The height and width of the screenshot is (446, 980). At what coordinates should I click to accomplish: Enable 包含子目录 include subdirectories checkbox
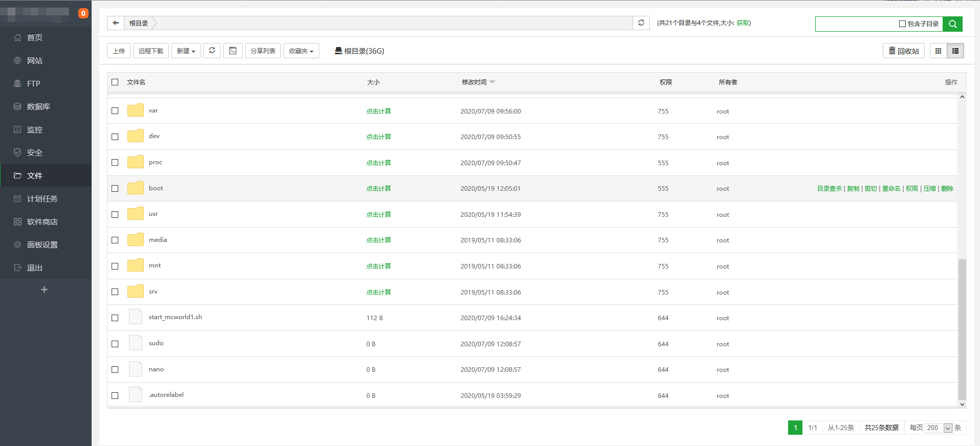[902, 24]
